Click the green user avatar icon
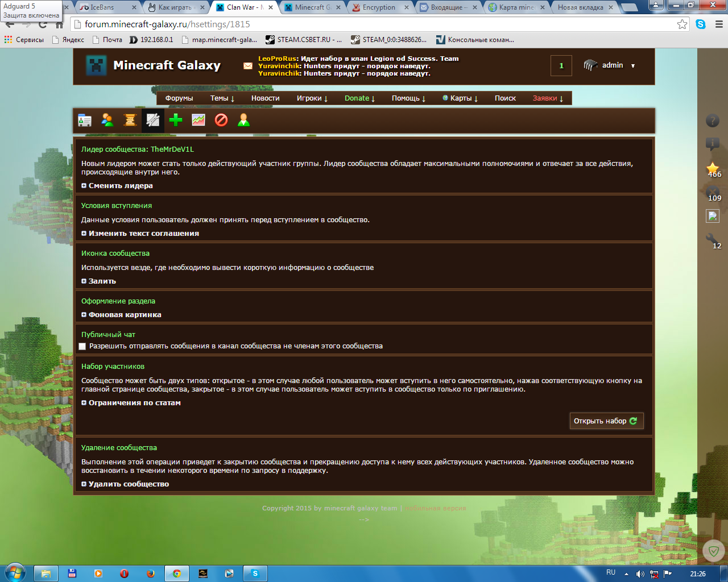The height and width of the screenshot is (582, 728). 244,120
